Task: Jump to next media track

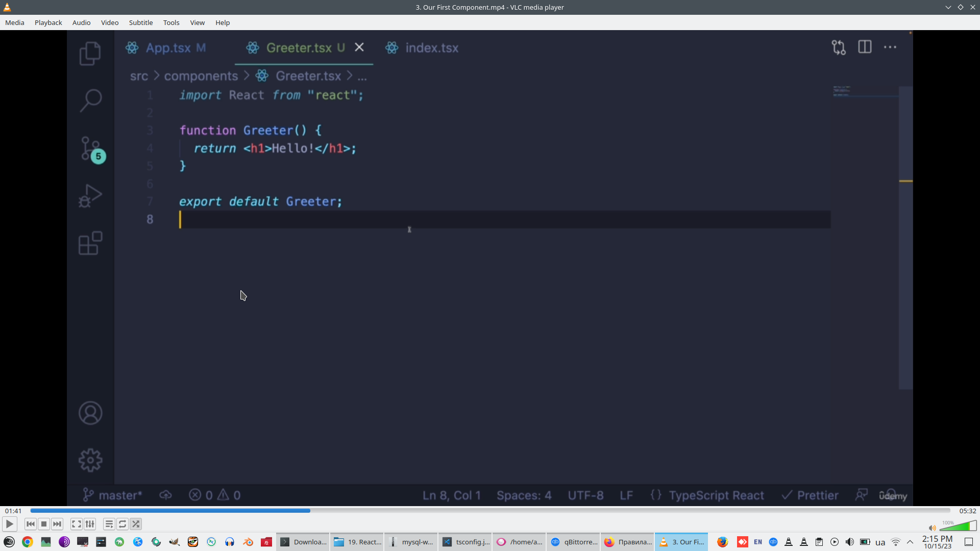Action: click(x=57, y=524)
